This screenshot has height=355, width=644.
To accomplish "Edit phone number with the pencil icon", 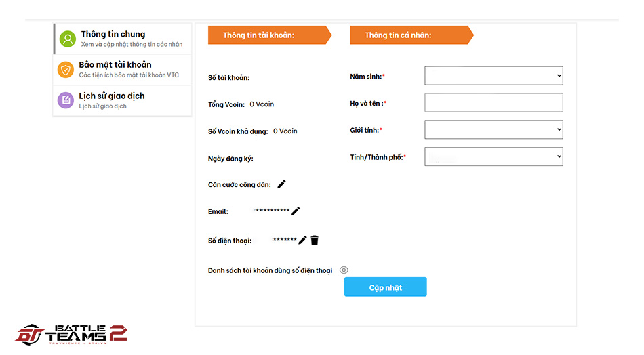I will [302, 240].
